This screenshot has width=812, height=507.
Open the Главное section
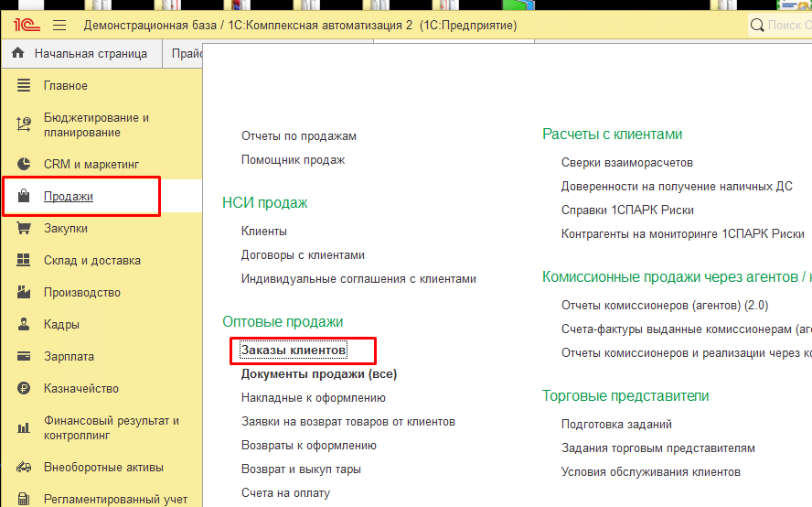(65, 85)
